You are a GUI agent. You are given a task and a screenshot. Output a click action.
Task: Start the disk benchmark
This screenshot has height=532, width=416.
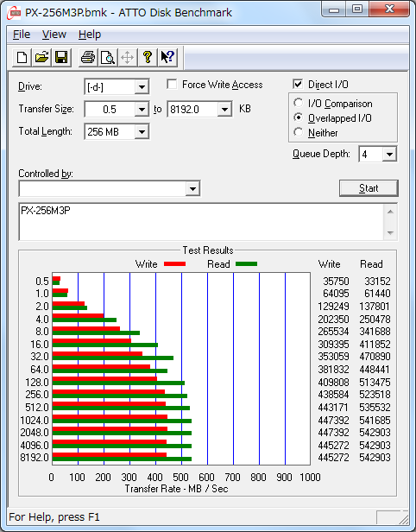(x=369, y=188)
